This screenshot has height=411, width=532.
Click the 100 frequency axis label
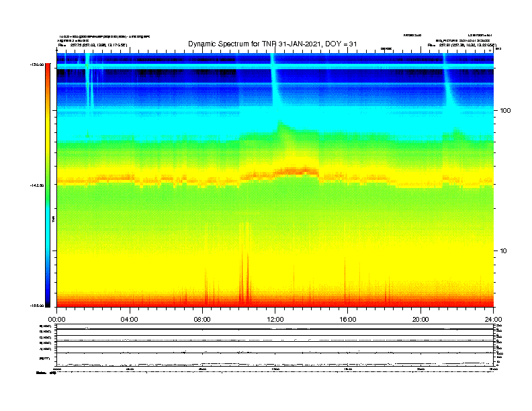pos(505,111)
